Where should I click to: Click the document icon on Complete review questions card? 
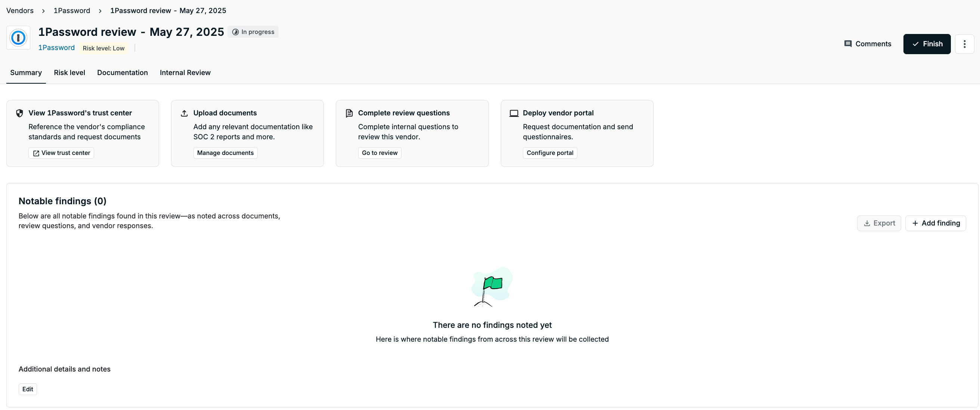pyautogui.click(x=349, y=113)
